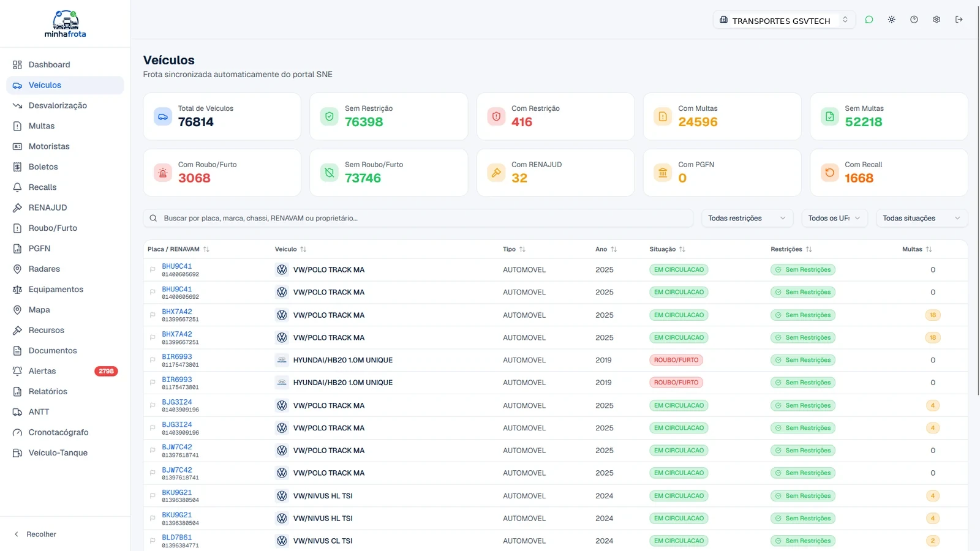Image resolution: width=980 pixels, height=551 pixels.
Task: Click the Com RENAJUD gavel icon
Action: [496, 173]
